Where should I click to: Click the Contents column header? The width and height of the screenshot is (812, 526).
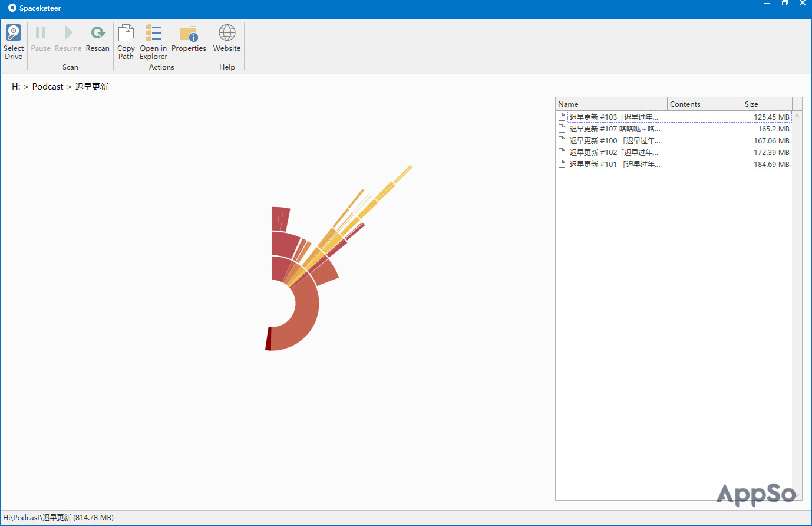point(704,104)
